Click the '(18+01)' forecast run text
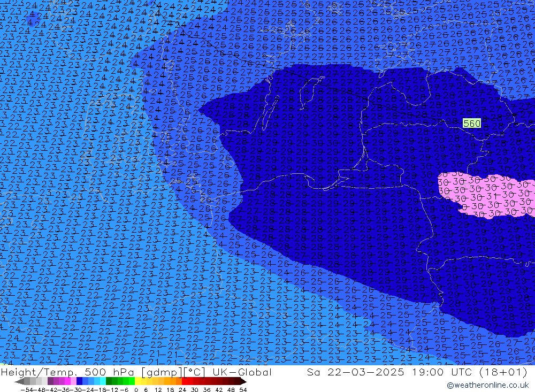Viewport: 535px width, 392px height. point(503,372)
